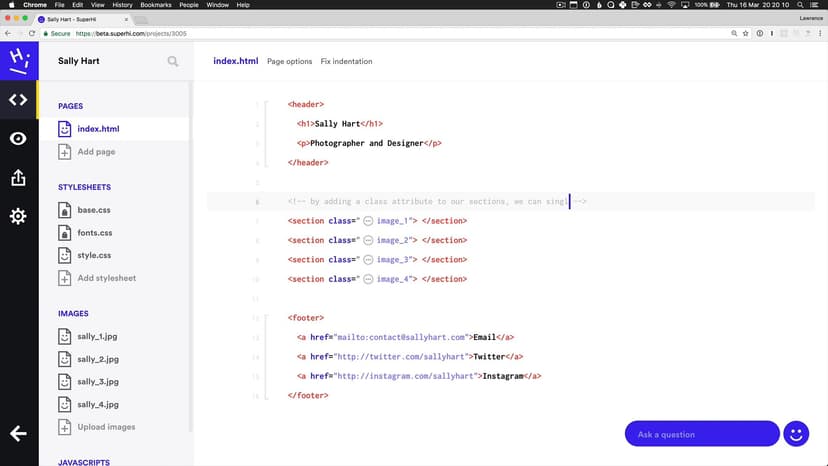Screen dimensions: 828x466
Task: Click Upload images in the sidebar
Action: coord(106,427)
